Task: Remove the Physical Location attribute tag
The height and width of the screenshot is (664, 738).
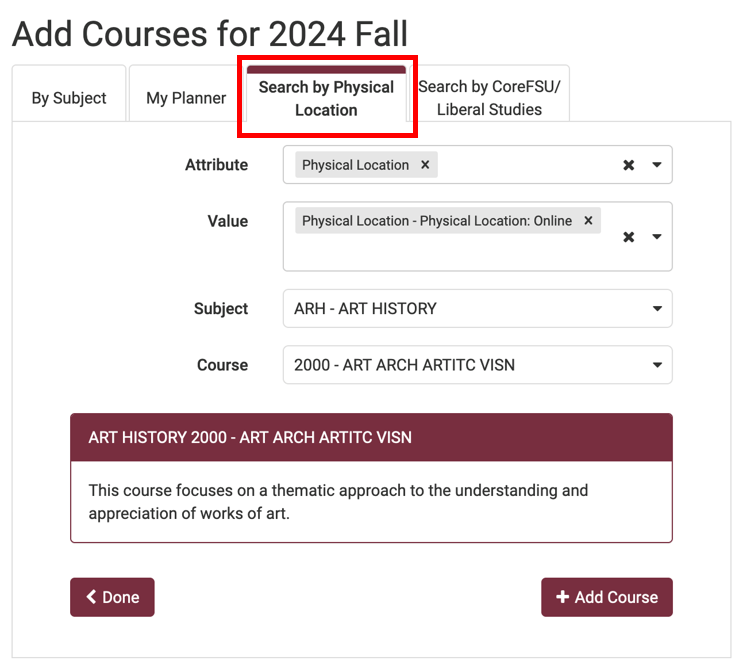Action: (425, 165)
